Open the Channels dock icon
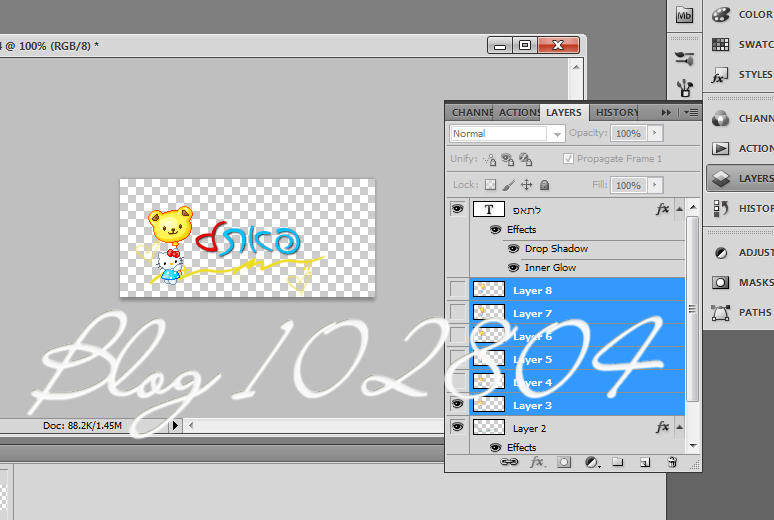This screenshot has width=774, height=520. (x=720, y=119)
